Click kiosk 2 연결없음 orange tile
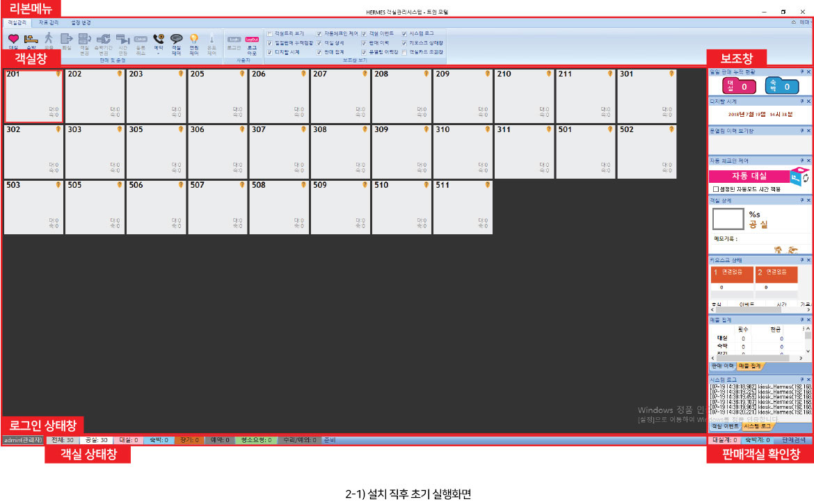814x504 pixels. pos(776,275)
